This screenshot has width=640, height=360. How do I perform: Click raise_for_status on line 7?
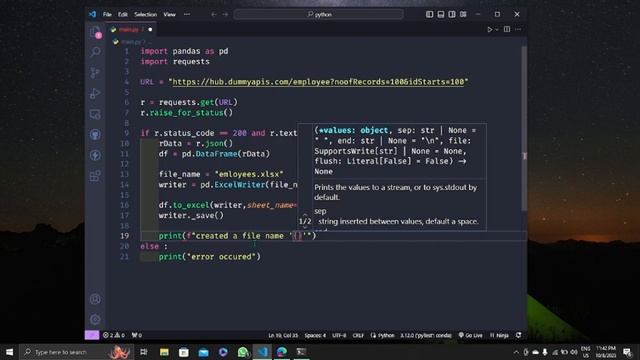[x=187, y=113]
